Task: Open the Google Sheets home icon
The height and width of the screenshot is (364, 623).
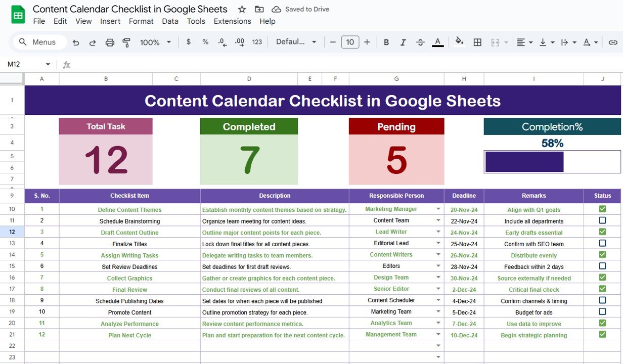Action: coord(18,15)
